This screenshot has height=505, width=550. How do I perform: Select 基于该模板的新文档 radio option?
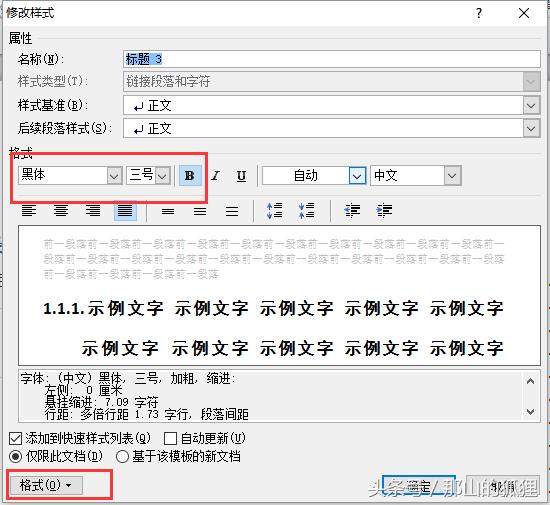(x=122, y=457)
